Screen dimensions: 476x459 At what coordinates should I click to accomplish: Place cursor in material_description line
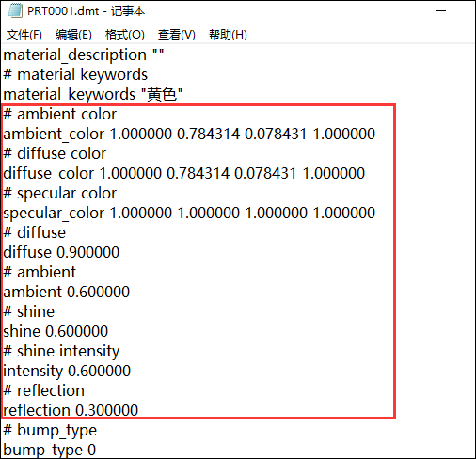(84, 55)
